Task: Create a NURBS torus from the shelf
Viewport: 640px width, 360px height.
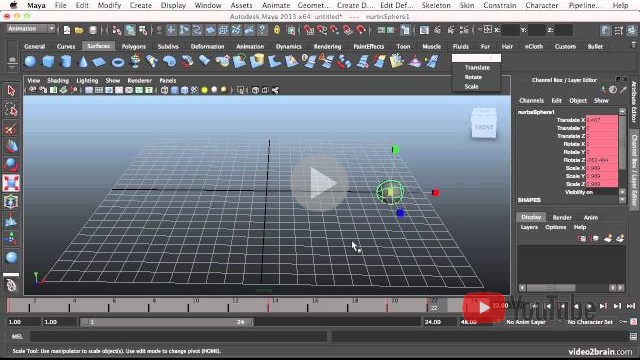Action: [x=118, y=62]
